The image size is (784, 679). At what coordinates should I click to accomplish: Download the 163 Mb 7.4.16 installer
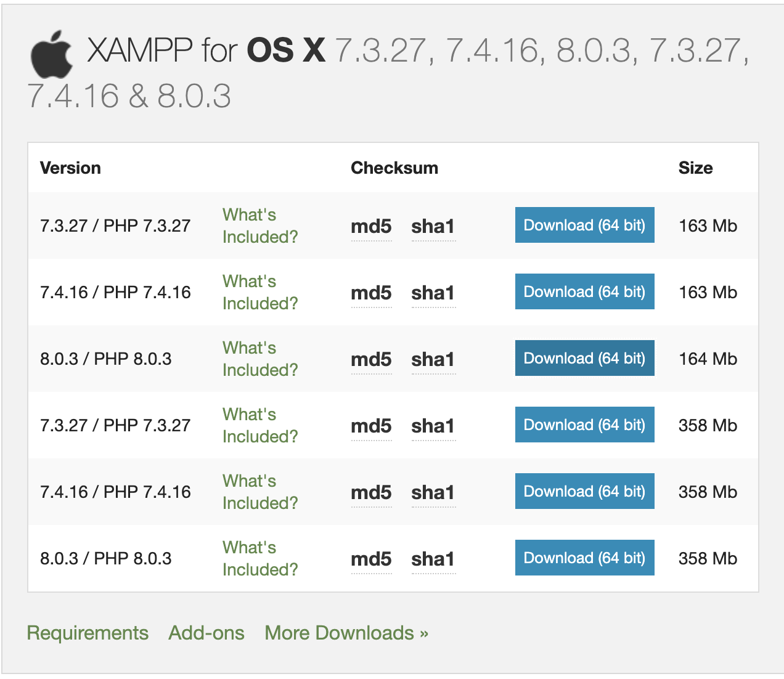click(x=584, y=291)
